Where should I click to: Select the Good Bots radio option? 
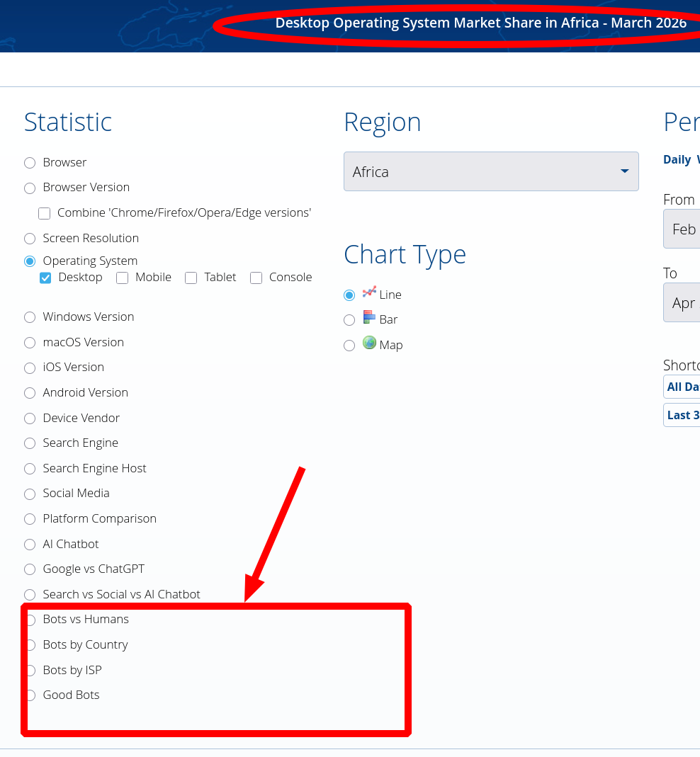pyautogui.click(x=31, y=695)
